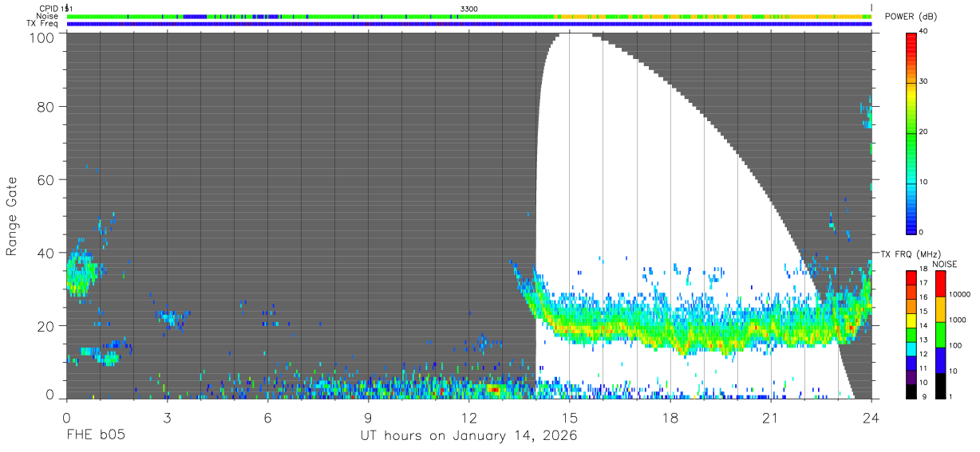Select the red 17–18 MHz swatch in TX FRQ legend
Screen dimensions: 980x452
[911, 277]
